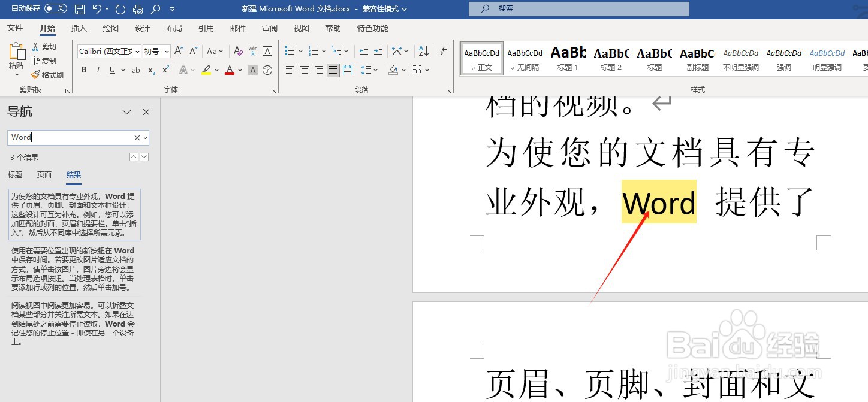The height and width of the screenshot is (402, 868).
Task: Open the font size dropdown showing 初号
Action: (167, 52)
